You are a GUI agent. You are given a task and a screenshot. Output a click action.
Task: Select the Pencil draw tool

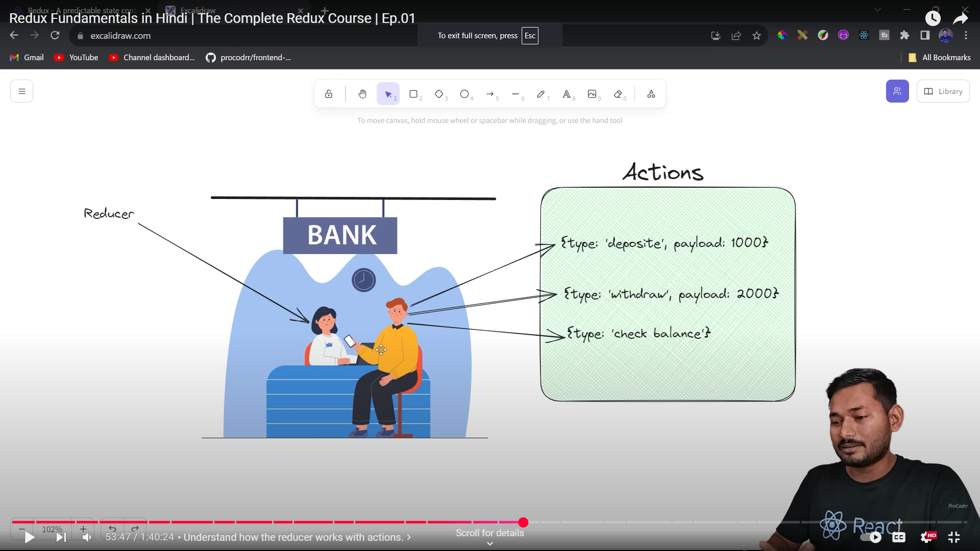tap(541, 94)
